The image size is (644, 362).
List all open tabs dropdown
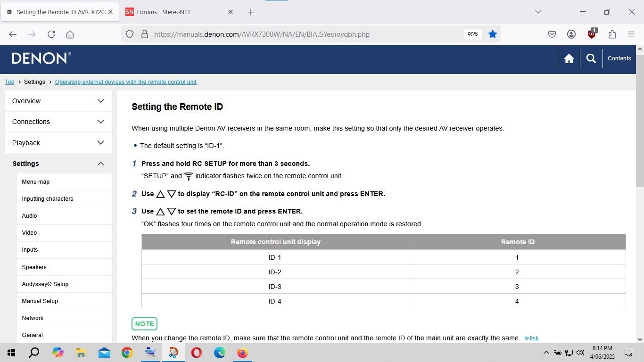538,12
